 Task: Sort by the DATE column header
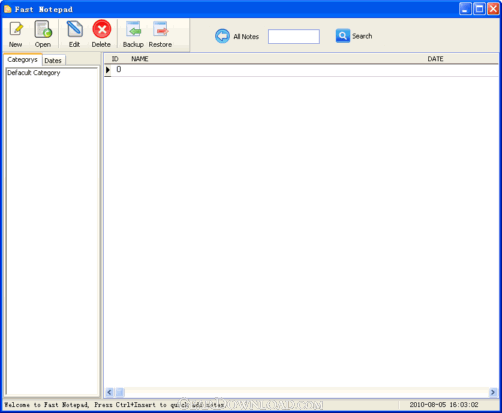coord(435,59)
